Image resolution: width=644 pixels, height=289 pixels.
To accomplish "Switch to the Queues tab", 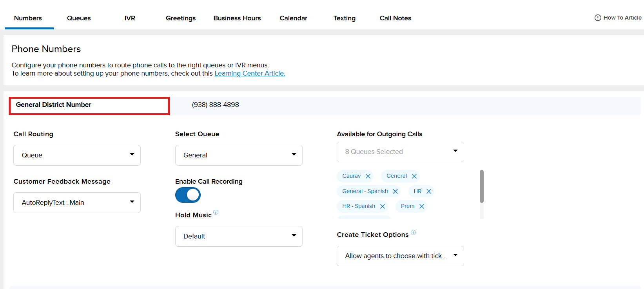I will [x=79, y=18].
